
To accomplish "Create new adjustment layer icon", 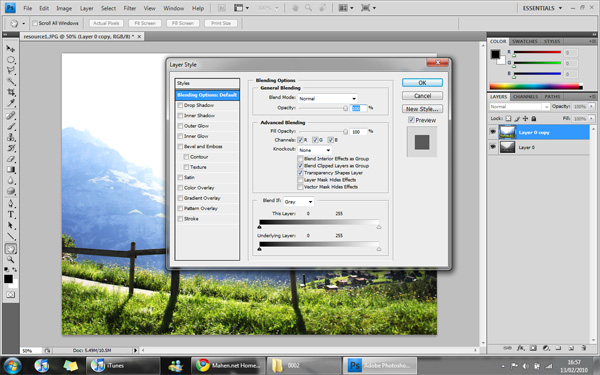I will 546,348.
